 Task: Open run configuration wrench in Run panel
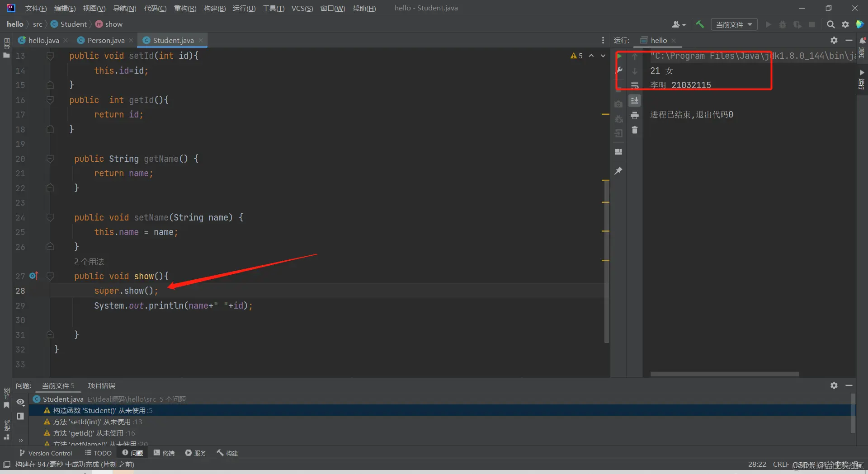pos(619,70)
